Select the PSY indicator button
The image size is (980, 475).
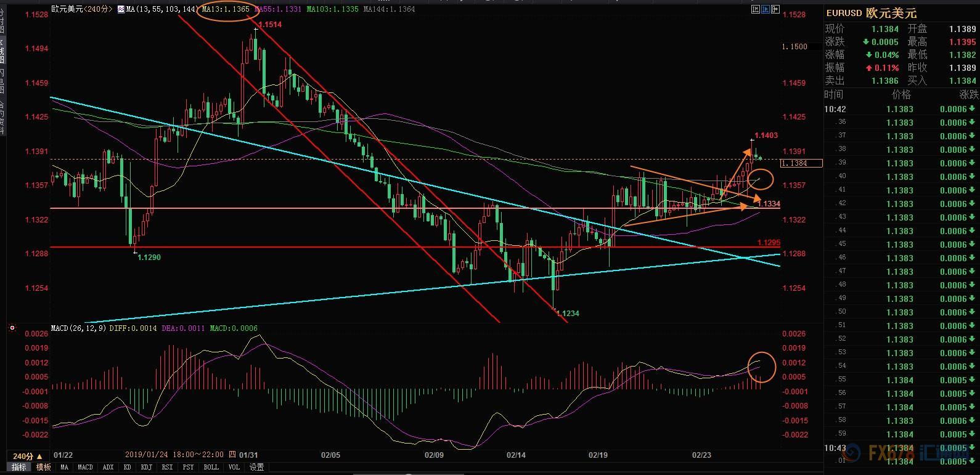(x=188, y=467)
